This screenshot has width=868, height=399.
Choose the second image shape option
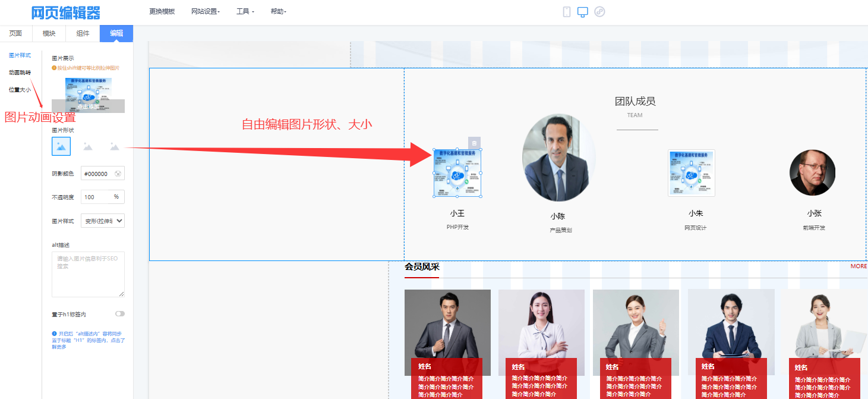tap(88, 146)
